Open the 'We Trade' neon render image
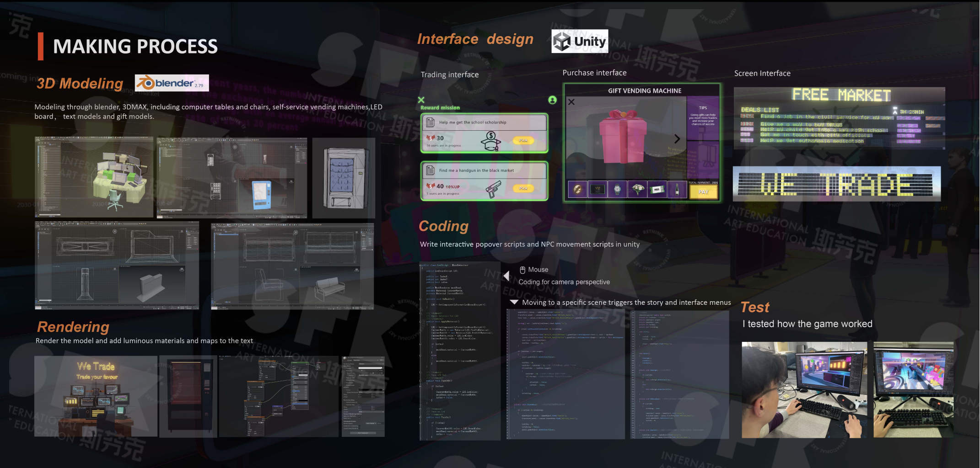This screenshot has height=468, width=980. pos(96,396)
